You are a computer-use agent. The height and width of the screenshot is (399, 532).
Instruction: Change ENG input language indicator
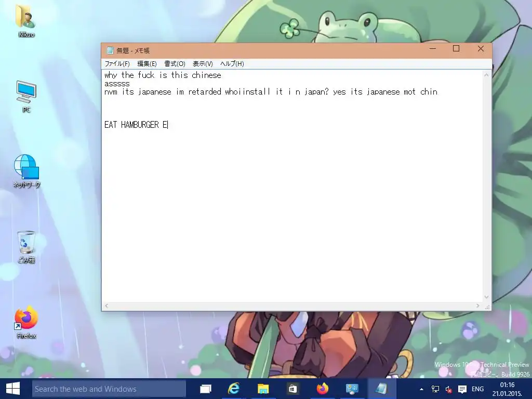(x=478, y=389)
